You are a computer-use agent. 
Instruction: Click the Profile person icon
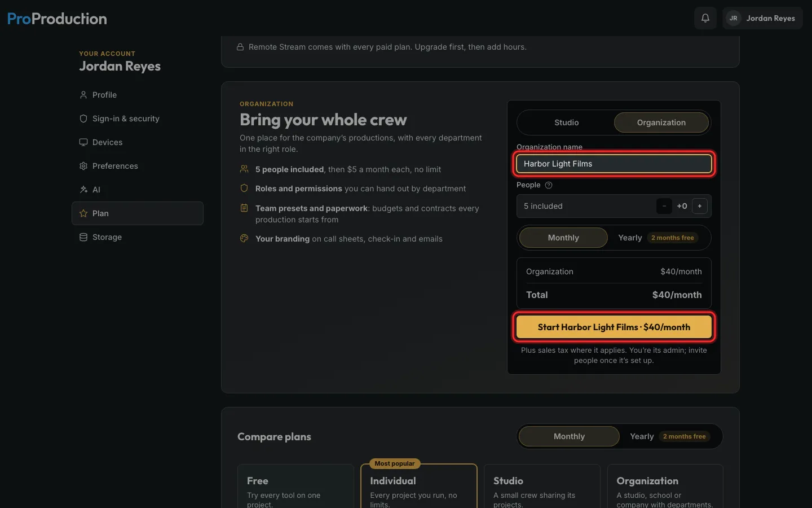(x=83, y=95)
